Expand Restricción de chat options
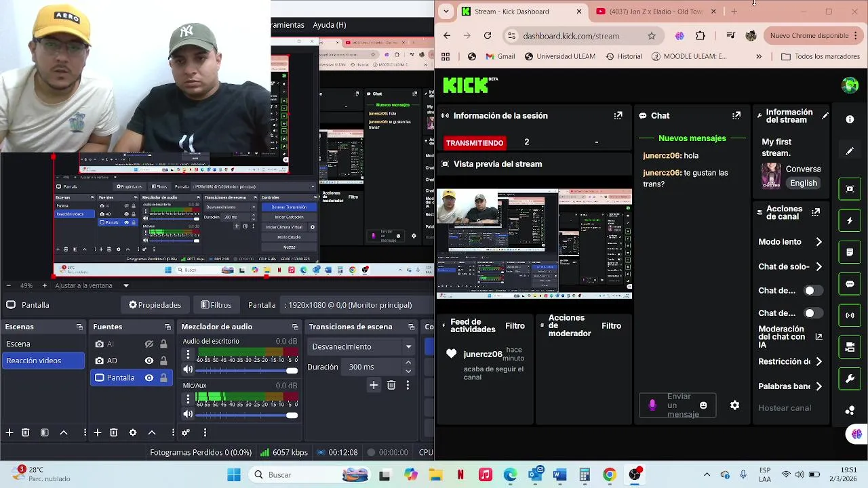The width and height of the screenshot is (868, 488). pos(818,362)
